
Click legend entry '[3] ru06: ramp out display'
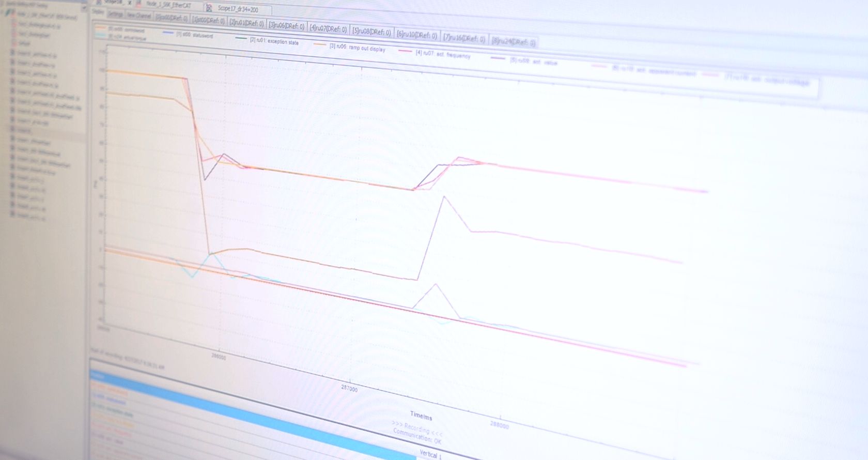click(x=358, y=48)
